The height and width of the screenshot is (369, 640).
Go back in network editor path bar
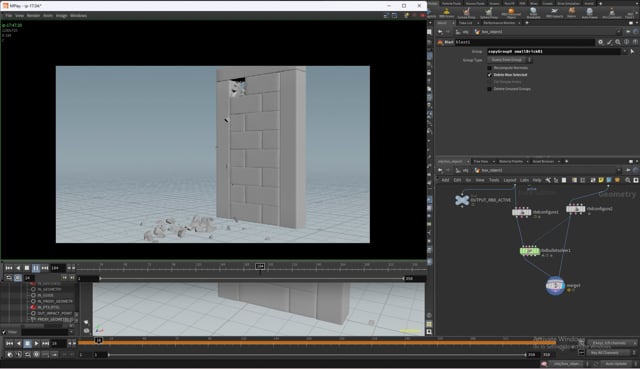tap(440, 170)
